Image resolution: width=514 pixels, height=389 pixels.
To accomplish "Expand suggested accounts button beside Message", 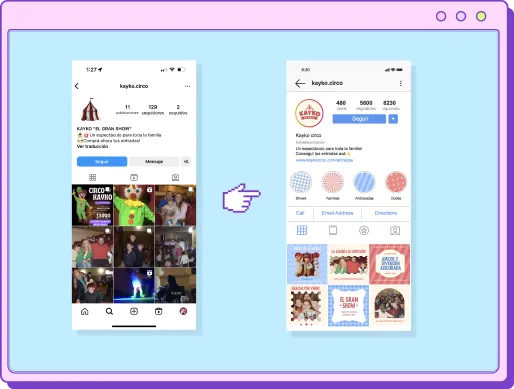I will (186, 161).
